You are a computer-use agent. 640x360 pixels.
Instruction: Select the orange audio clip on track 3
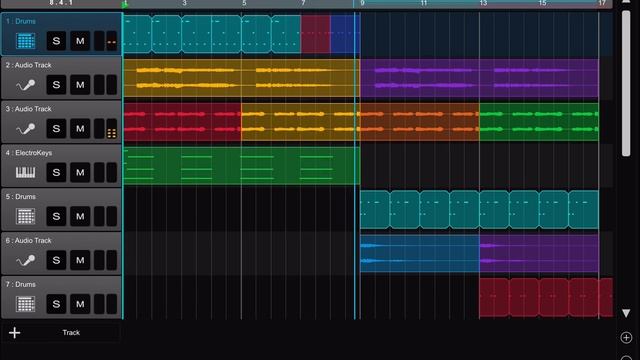coord(420,122)
